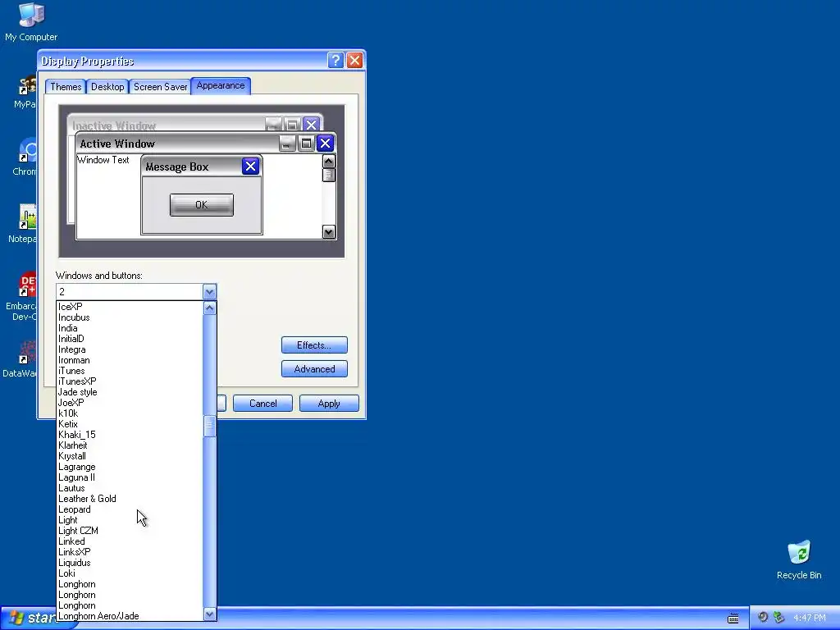Pick the Integra style
Image resolution: width=840 pixels, height=630 pixels.
point(130,349)
